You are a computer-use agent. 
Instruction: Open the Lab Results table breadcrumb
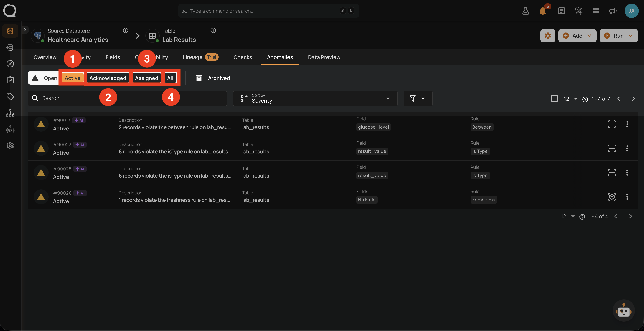click(x=179, y=40)
